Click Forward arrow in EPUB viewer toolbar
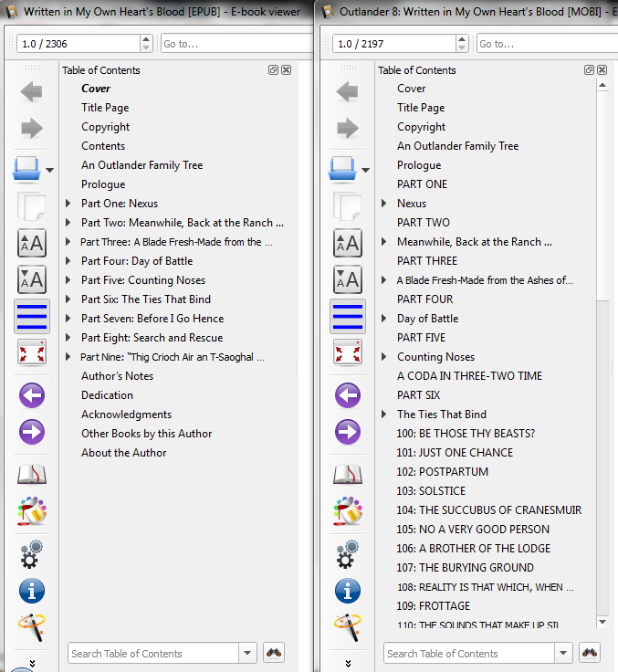The image size is (618, 672). [32, 128]
